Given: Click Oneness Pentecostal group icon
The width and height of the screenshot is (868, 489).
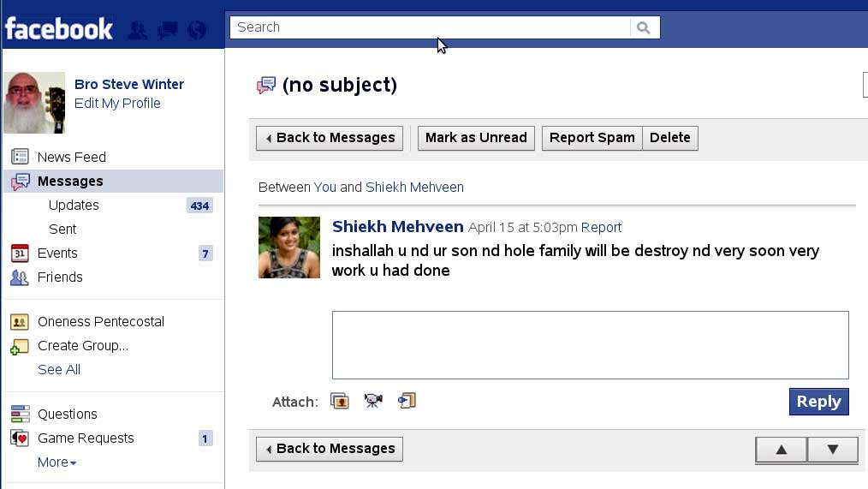Looking at the screenshot, I should [20, 322].
